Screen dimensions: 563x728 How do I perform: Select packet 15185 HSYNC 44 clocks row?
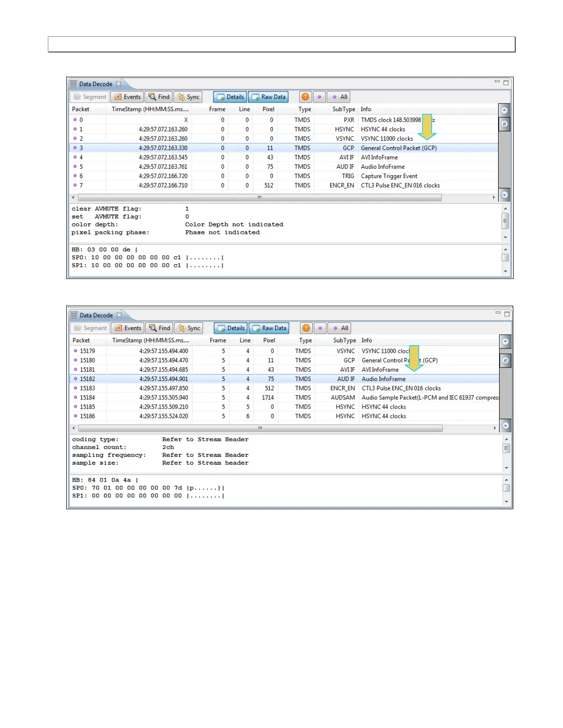click(x=284, y=407)
